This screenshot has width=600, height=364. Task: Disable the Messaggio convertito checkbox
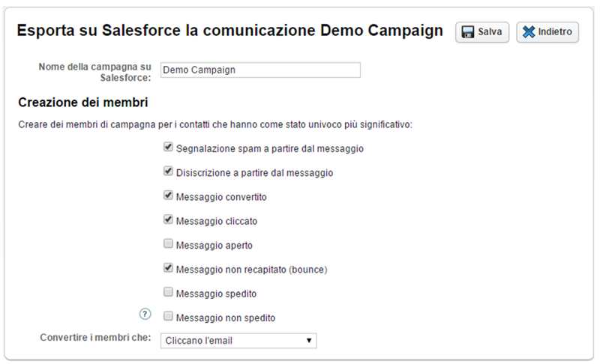(x=169, y=196)
